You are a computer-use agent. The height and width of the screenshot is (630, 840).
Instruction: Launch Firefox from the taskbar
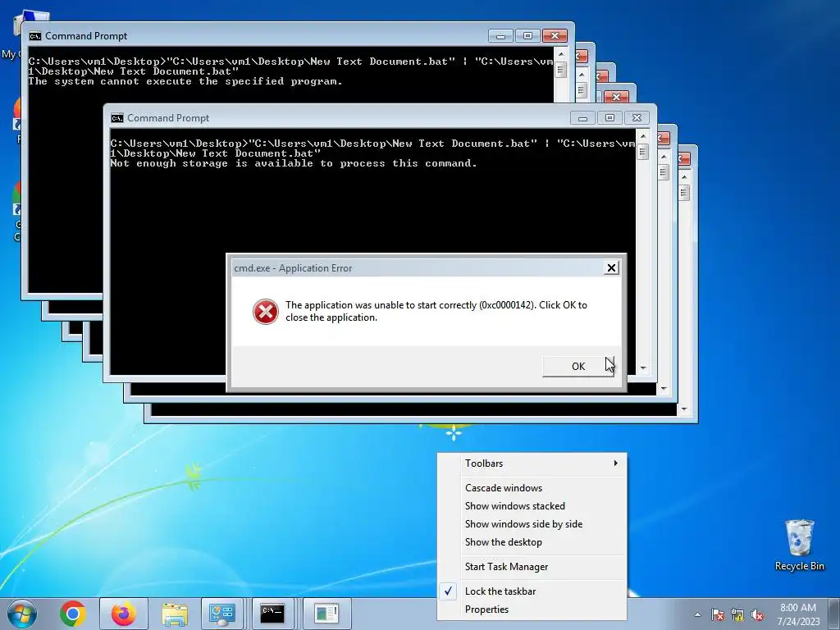123,614
